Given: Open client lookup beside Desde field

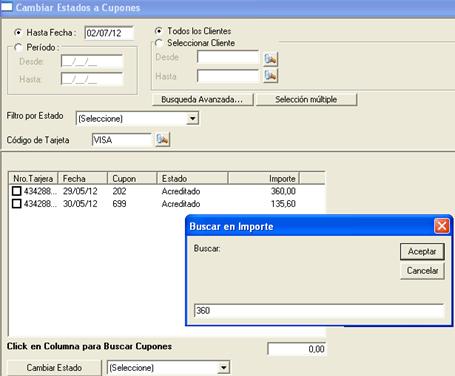Looking at the screenshot, I should click(x=270, y=59).
